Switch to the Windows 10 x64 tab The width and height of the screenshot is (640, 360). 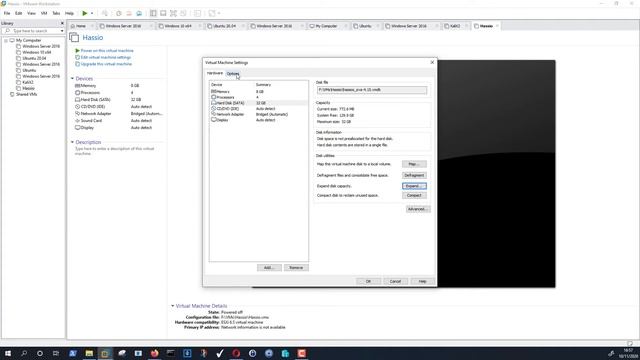click(x=178, y=26)
